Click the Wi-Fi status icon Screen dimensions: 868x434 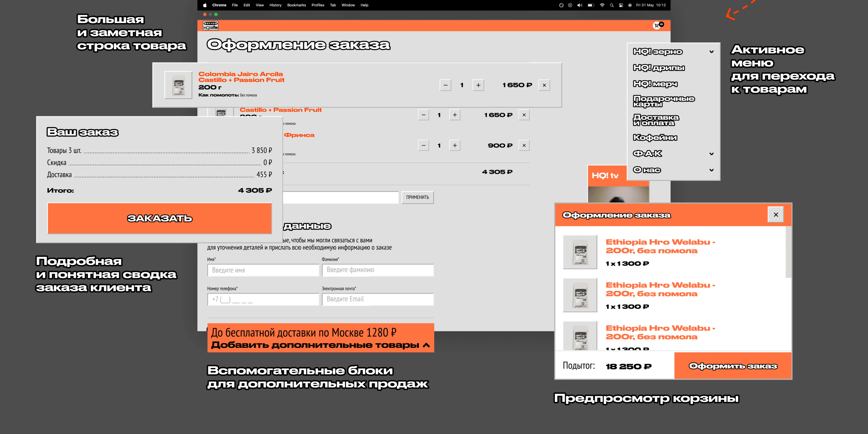pos(602,5)
